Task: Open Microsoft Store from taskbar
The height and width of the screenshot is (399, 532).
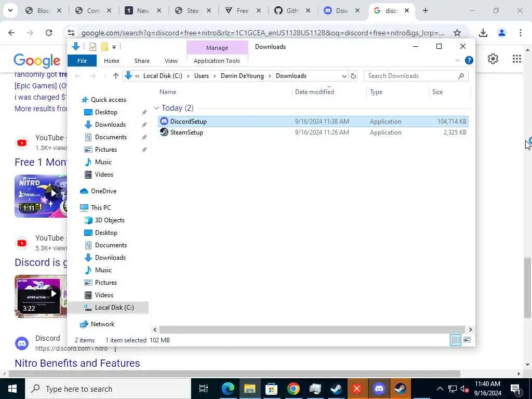Action: (271, 389)
